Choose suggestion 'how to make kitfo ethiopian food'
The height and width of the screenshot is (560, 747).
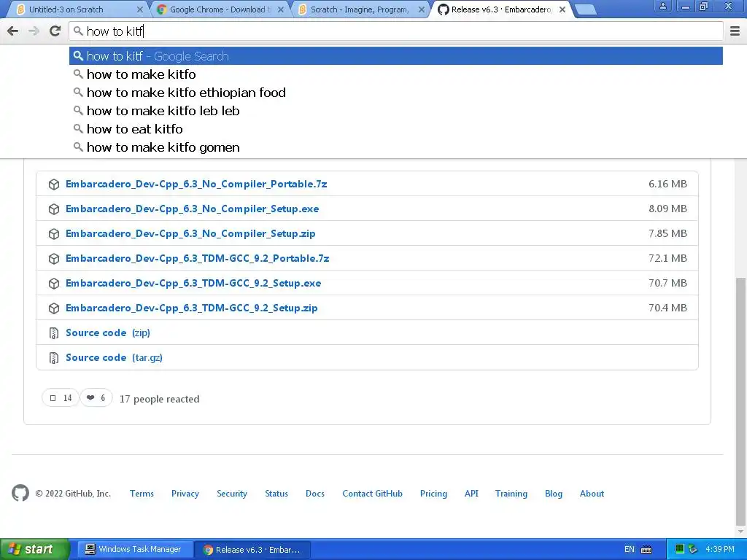click(396, 93)
